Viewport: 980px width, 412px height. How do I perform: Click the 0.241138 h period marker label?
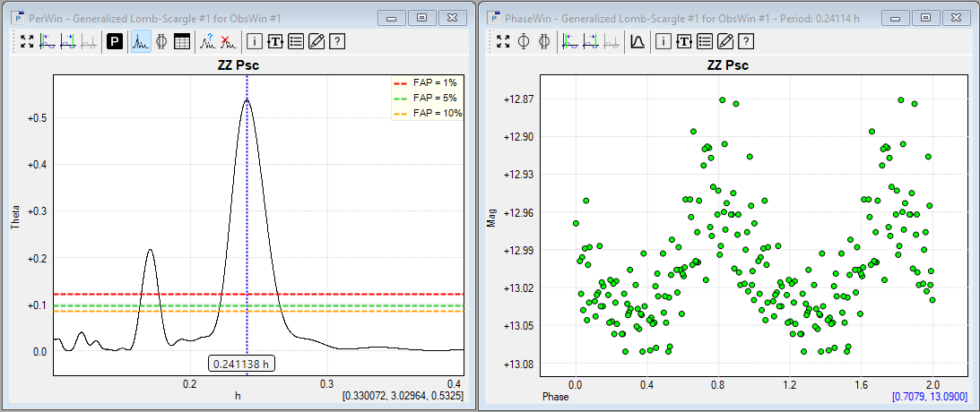pyautogui.click(x=242, y=364)
